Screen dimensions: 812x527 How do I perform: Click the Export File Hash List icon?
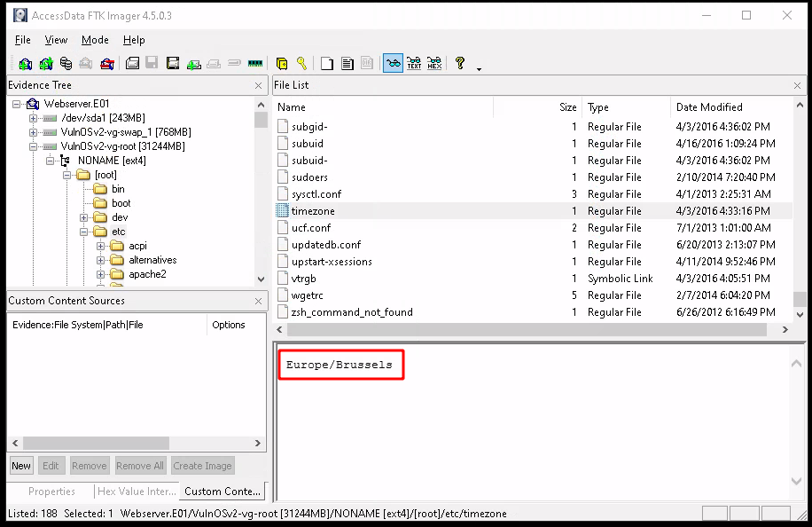point(347,64)
